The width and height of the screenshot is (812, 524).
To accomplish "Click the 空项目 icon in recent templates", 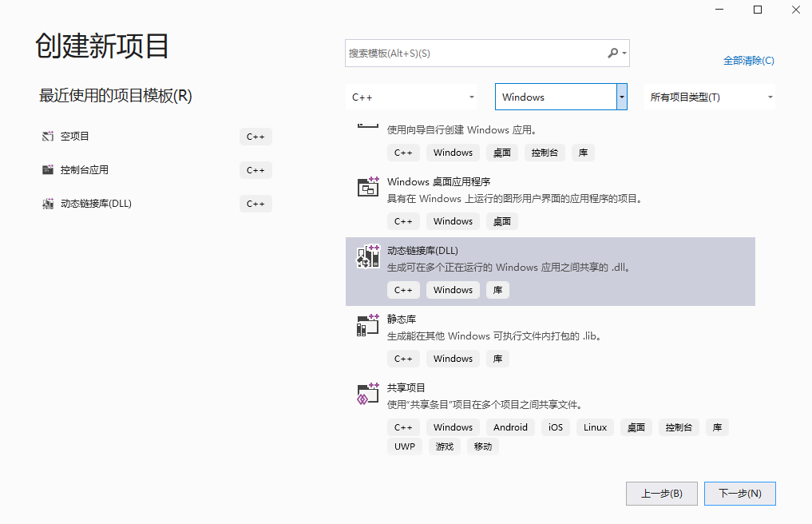I will point(48,137).
